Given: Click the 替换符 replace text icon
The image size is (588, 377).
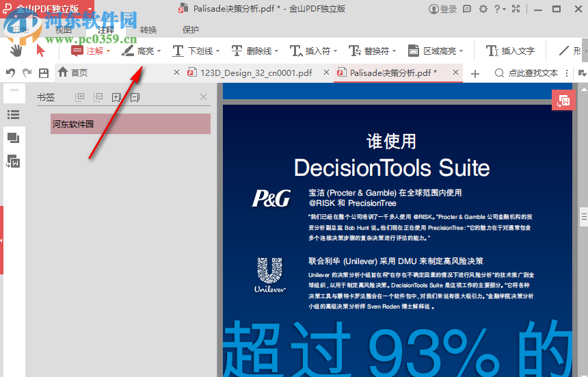Looking at the screenshot, I should coord(355,51).
